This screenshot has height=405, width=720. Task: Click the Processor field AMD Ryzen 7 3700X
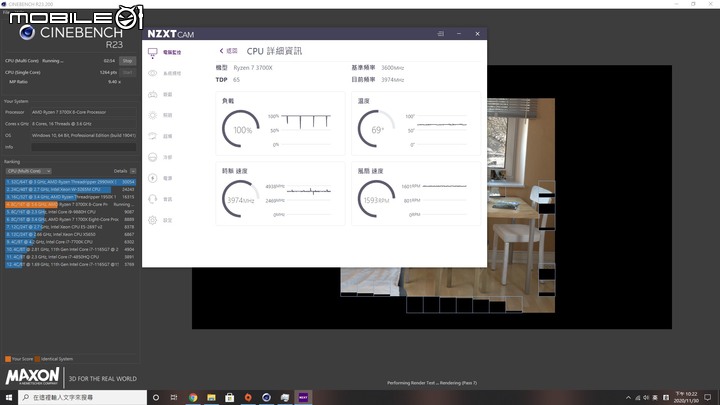coord(84,112)
